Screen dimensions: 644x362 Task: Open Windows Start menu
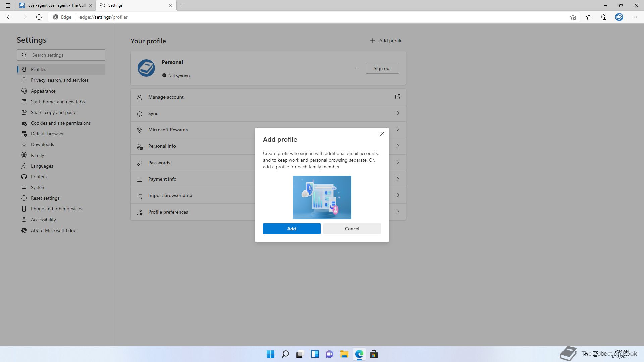(x=270, y=354)
